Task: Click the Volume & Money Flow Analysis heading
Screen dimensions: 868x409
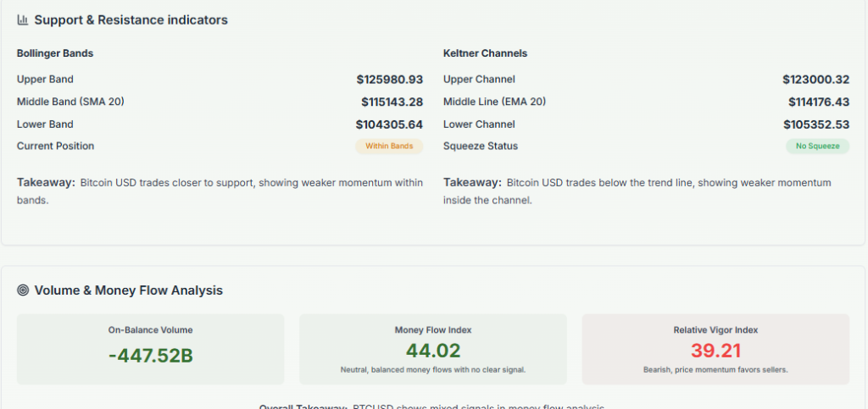Action: pos(128,290)
